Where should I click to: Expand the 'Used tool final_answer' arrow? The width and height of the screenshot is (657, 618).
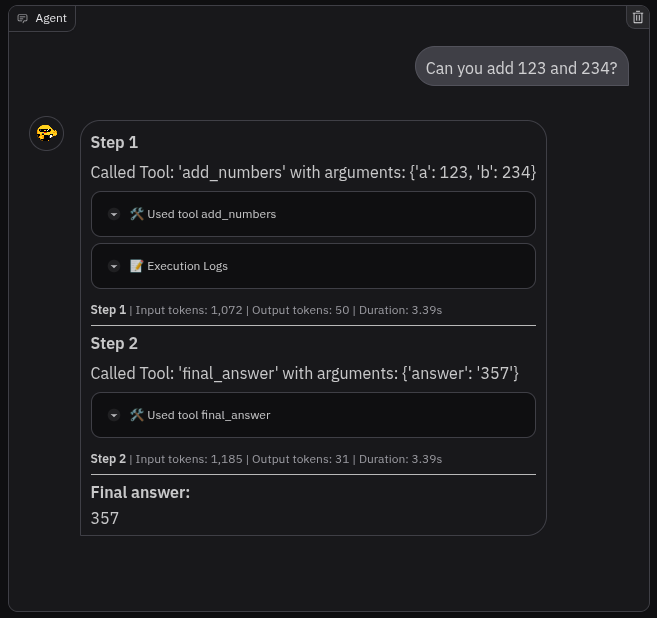pyautogui.click(x=114, y=415)
